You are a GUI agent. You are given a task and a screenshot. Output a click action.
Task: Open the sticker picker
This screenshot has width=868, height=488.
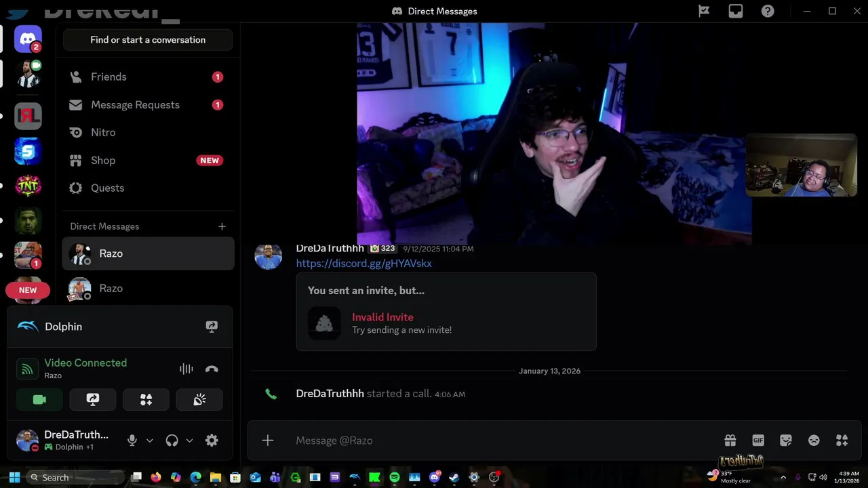(786, 441)
